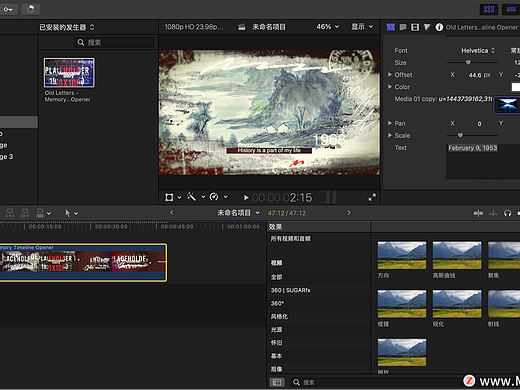The height and width of the screenshot is (390, 520).
Task: Toggle audio skimming button
Action: [x=493, y=213]
